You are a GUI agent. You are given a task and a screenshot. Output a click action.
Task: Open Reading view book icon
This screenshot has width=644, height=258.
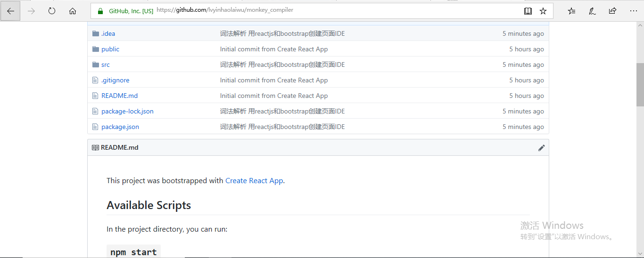pyautogui.click(x=528, y=11)
